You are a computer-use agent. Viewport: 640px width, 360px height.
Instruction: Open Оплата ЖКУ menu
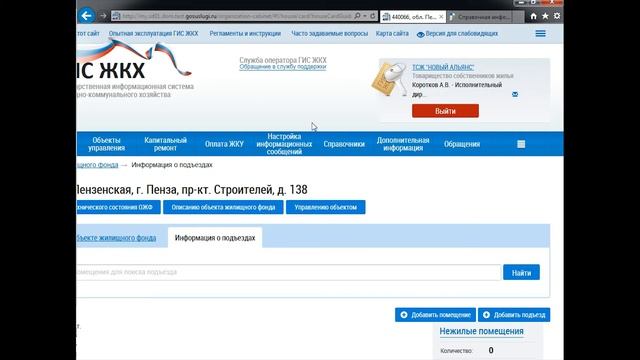coord(224,144)
